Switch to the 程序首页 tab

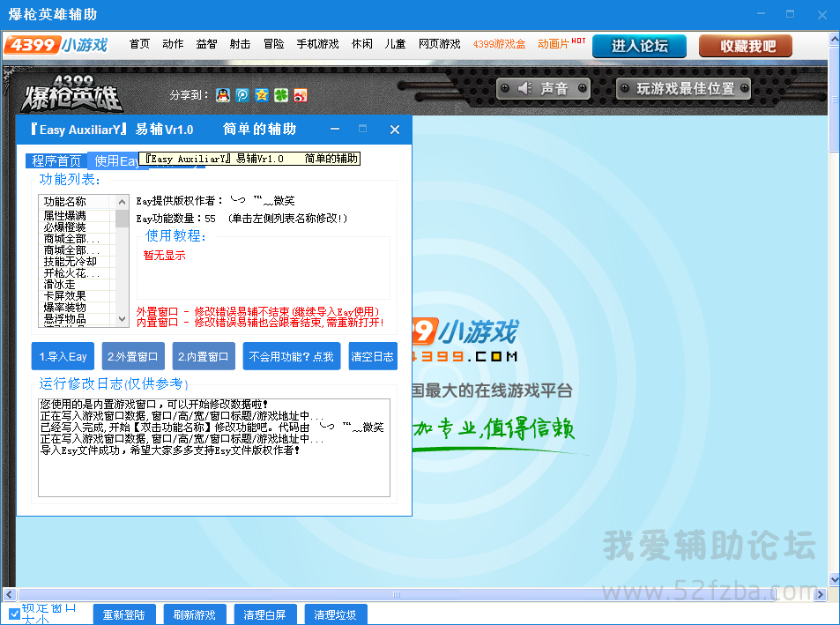[x=56, y=160]
